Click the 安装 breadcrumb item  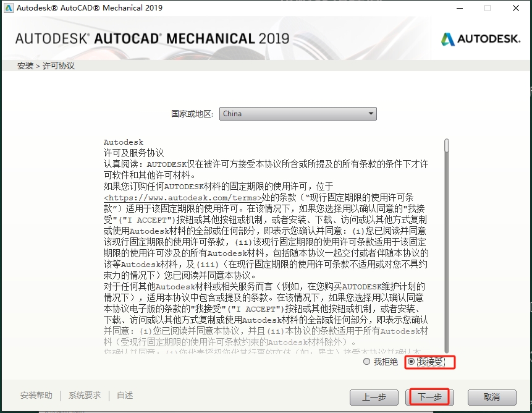click(25, 66)
